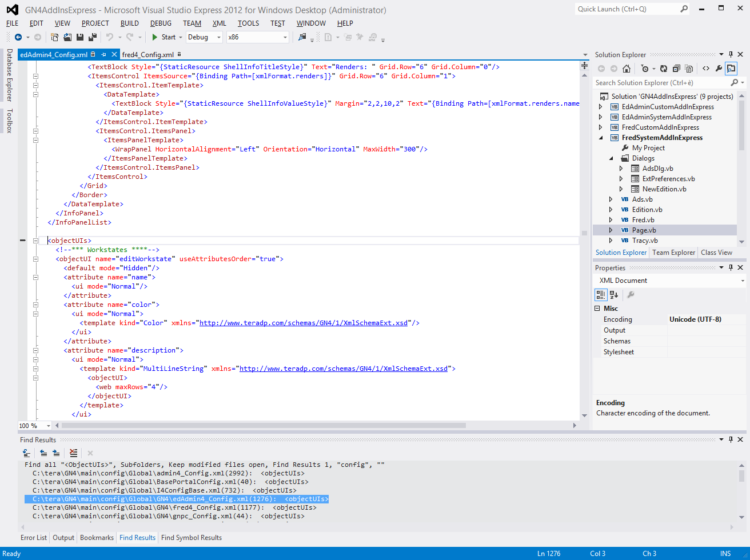The height and width of the screenshot is (560, 750).
Task: Click the View Code icon in Solution Explorer
Action: click(706, 69)
